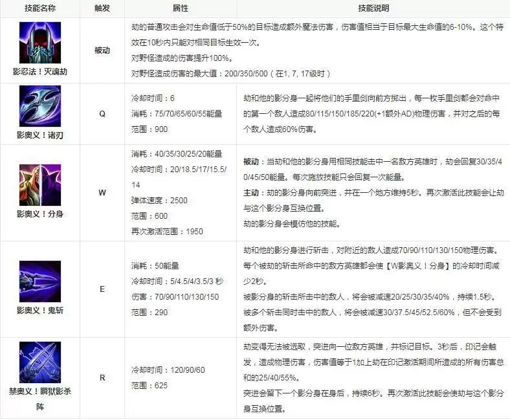Image resolution: width=510 pixels, height=420 pixels.
Task: Select the 技能说明 column header
Action: coord(373,8)
